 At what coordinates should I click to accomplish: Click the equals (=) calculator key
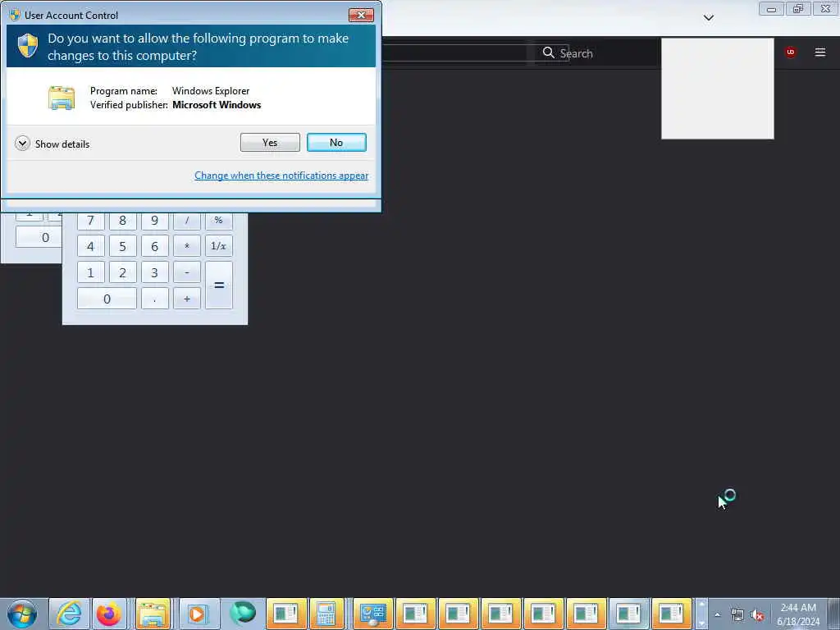(x=218, y=285)
